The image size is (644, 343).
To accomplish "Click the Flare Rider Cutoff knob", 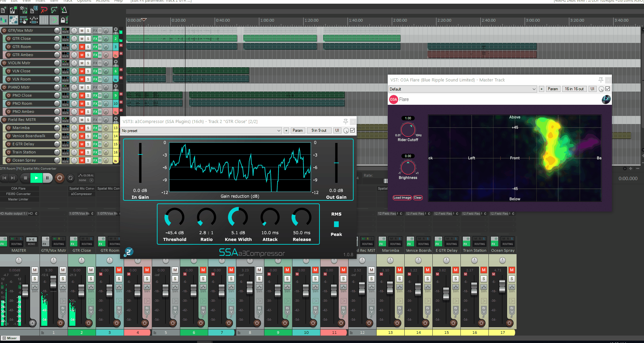I will point(408,129).
